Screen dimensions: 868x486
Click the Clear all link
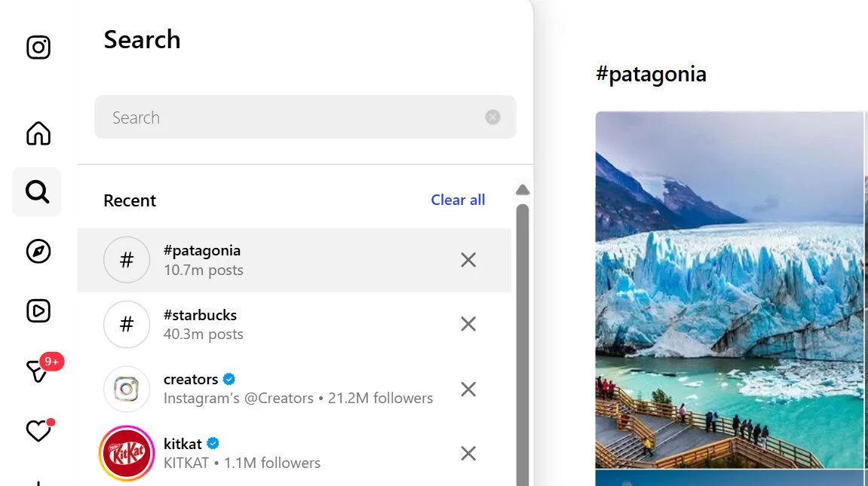click(458, 200)
